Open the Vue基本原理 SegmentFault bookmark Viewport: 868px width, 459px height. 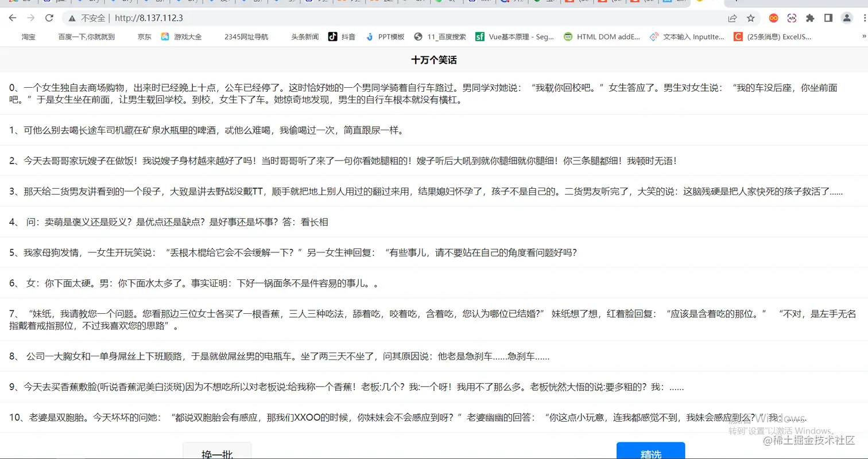515,37
